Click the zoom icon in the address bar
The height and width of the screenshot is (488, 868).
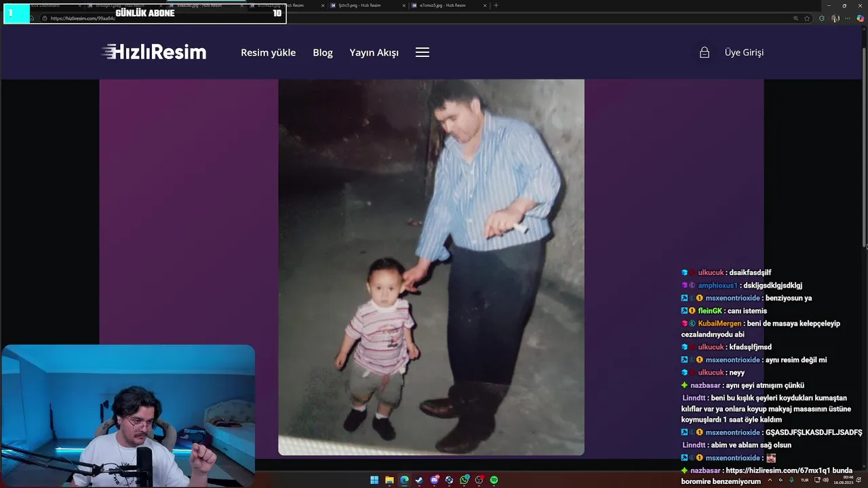795,18
